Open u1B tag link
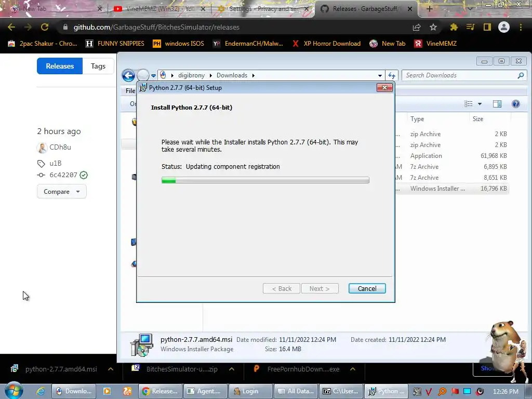Image resolution: width=532 pixels, height=399 pixels. tap(55, 163)
